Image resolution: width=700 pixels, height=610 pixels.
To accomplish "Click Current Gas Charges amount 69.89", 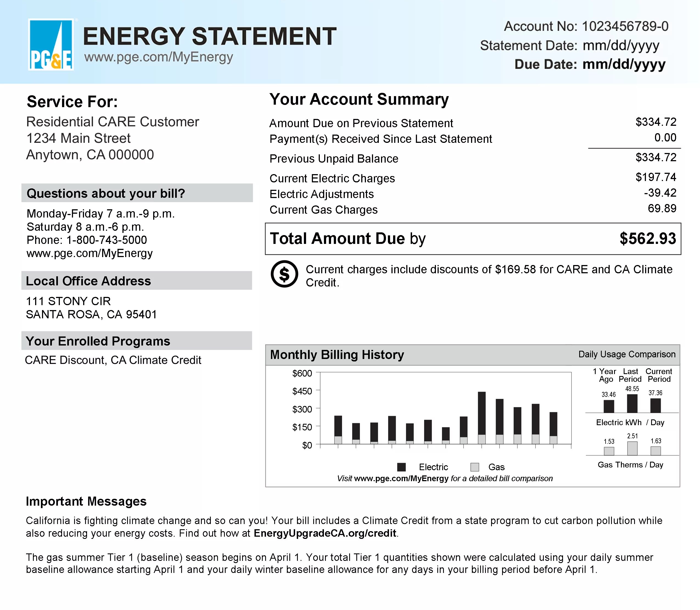I will click(x=662, y=208).
